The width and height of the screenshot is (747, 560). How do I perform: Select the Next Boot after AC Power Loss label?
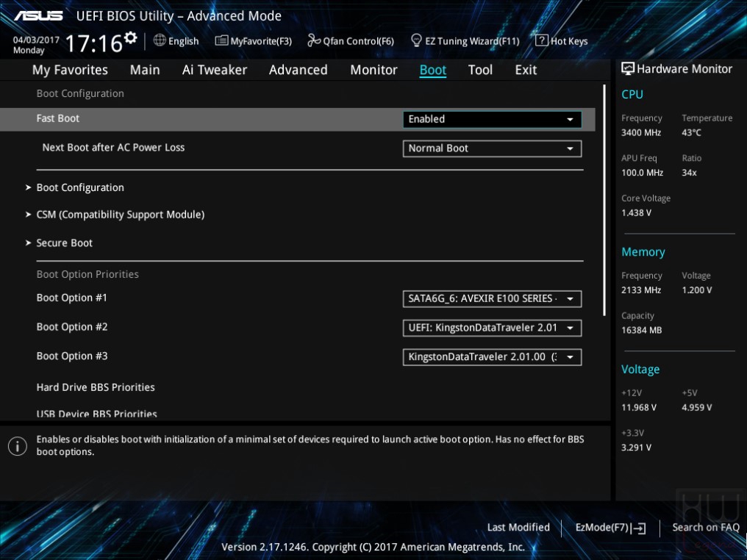(113, 148)
